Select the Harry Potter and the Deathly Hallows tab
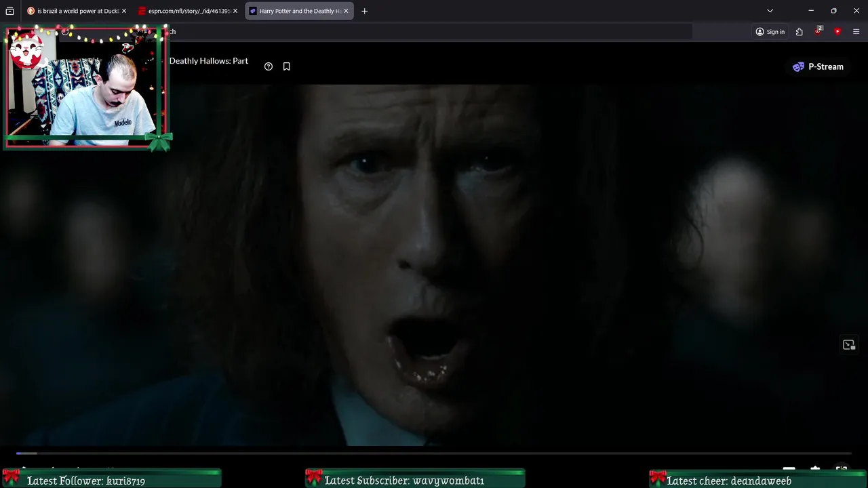Viewport: 868px width, 488px height. click(x=298, y=11)
